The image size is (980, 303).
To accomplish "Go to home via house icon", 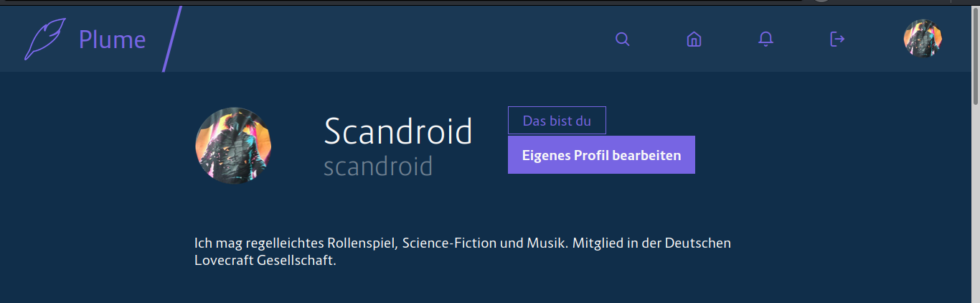I will click(x=694, y=39).
